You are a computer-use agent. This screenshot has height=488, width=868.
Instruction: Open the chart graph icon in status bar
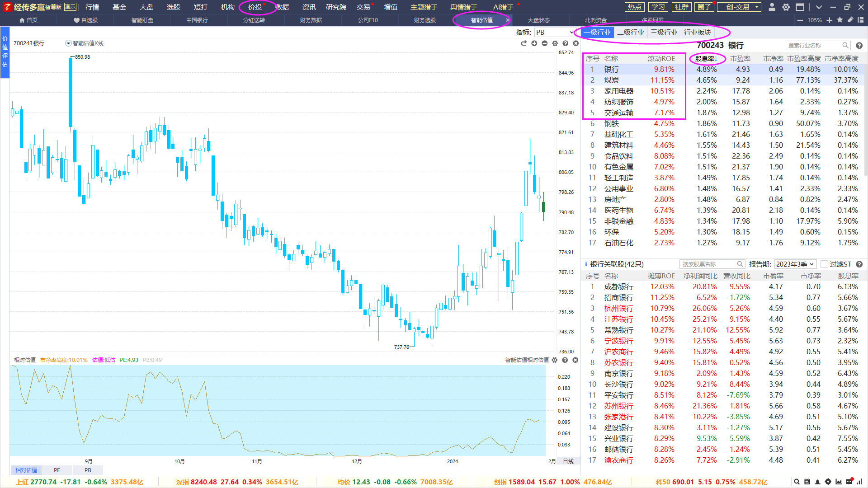pos(839,482)
